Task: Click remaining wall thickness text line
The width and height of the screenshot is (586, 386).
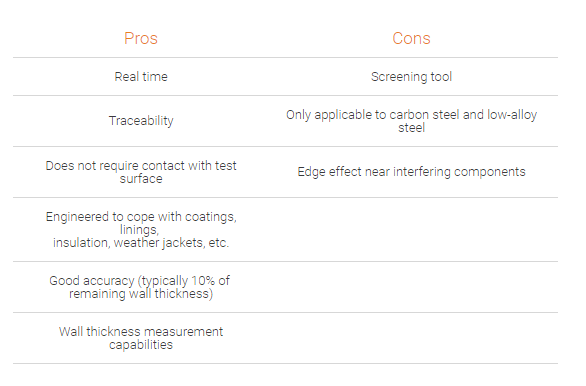Action: click(x=141, y=294)
